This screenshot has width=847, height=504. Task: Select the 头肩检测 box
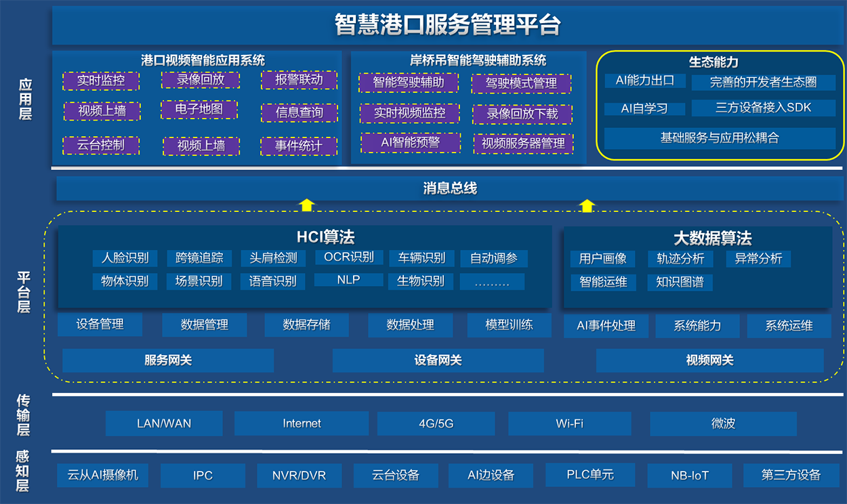click(273, 258)
